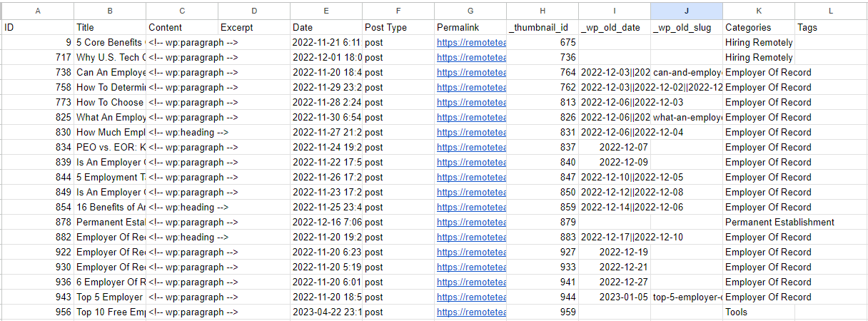Click the permalink for ID 830
This screenshot has height=321, width=868.
[x=471, y=133]
